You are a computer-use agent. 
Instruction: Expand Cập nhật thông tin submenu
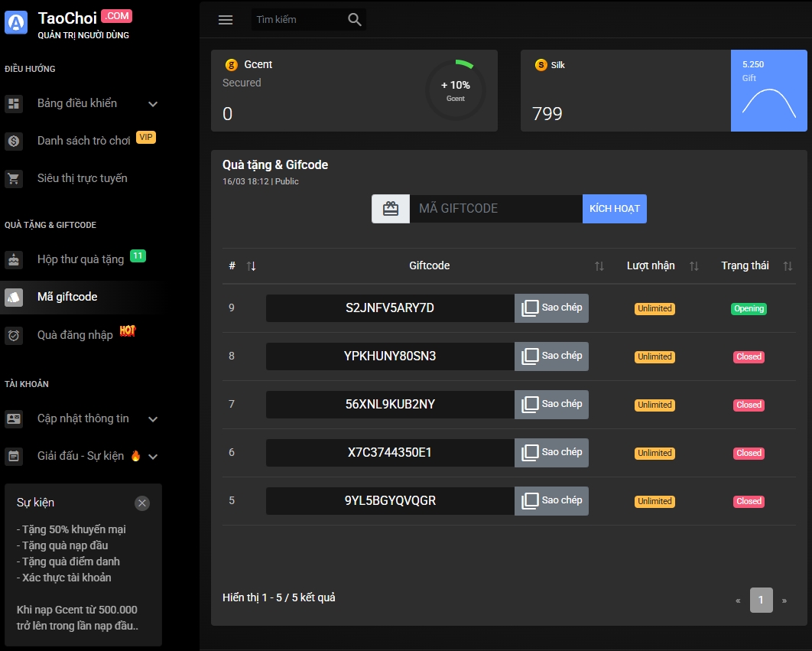[153, 419]
